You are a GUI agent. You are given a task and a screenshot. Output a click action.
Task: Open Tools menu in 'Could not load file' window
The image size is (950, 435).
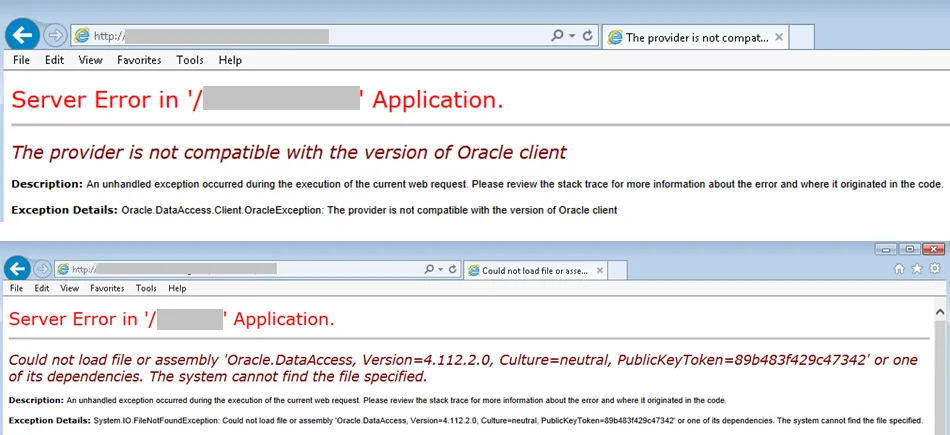[x=147, y=288]
